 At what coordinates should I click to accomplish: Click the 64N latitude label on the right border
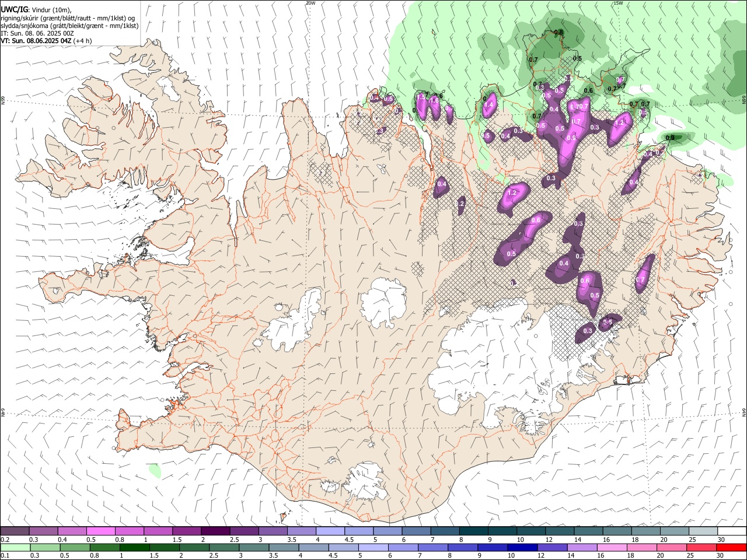pyautogui.click(x=744, y=412)
